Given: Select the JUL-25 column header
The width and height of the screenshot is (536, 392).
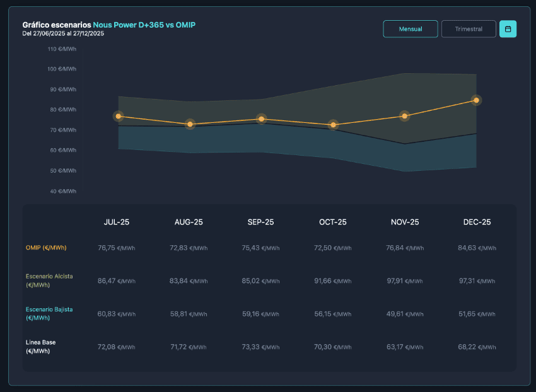Looking at the screenshot, I should point(117,222).
